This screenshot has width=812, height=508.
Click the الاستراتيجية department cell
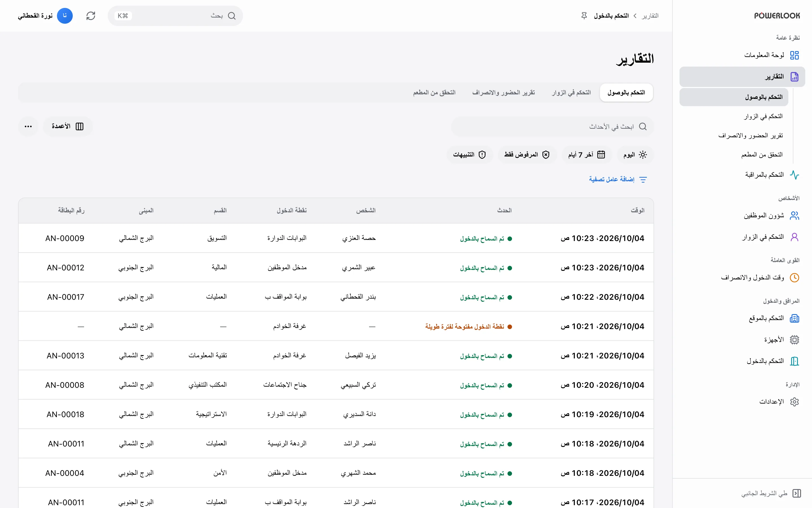211,414
